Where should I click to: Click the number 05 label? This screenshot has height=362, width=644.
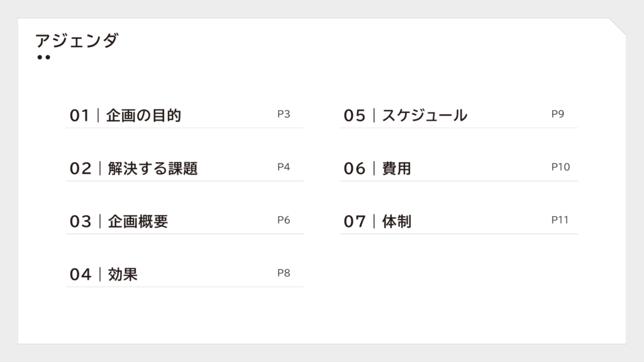[355, 116]
